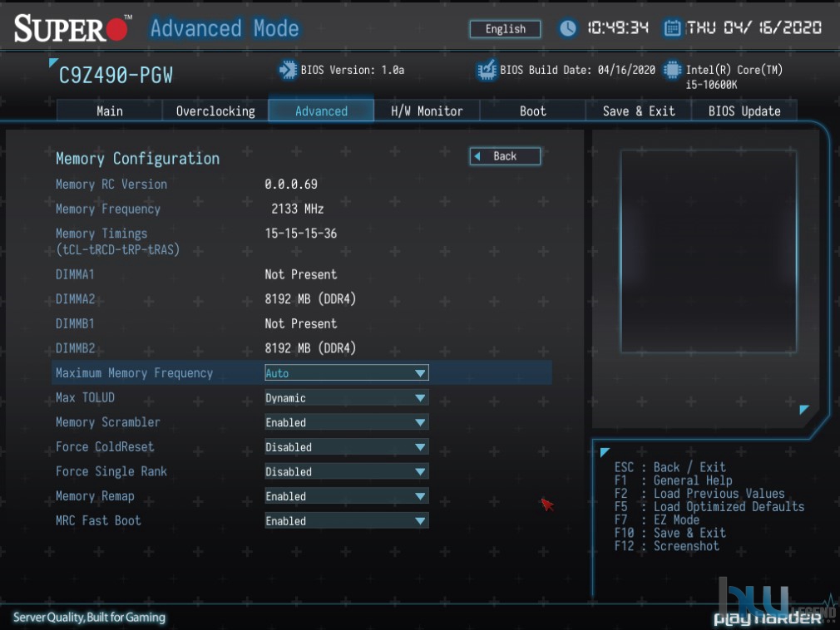This screenshot has height=630, width=840.
Task: Click the DIMMB2 8192 MB value
Action: (310, 348)
